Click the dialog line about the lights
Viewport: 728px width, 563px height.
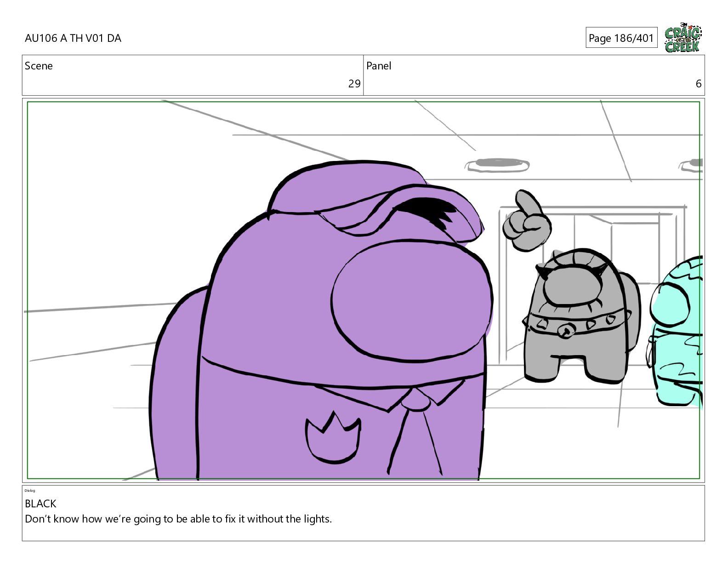pyautogui.click(x=178, y=519)
